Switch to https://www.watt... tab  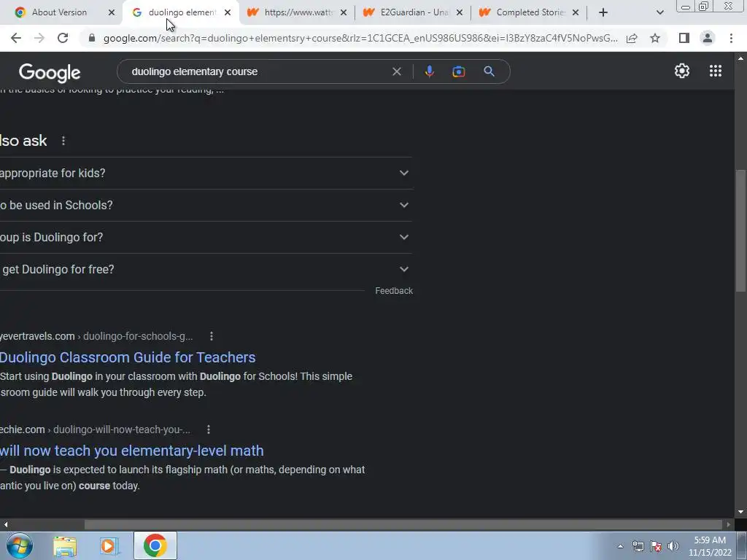[x=298, y=12]
